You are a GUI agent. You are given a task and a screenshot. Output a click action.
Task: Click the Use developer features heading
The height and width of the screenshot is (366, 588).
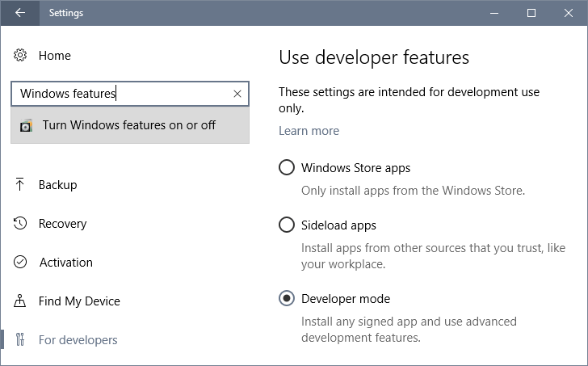[x=374, y=57]
